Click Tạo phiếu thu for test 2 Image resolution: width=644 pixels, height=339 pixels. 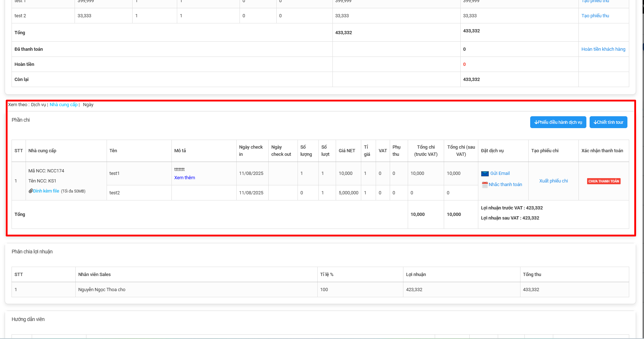tap(595, 16)
